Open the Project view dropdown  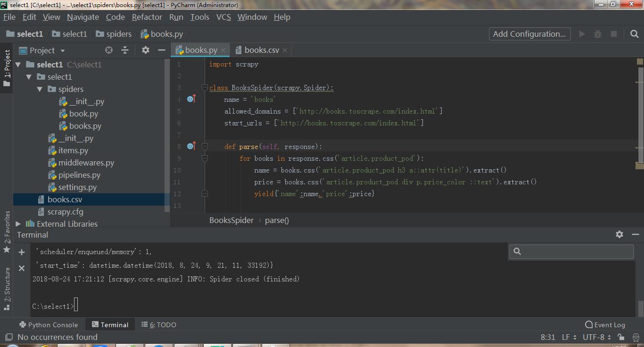pos(63,50)
